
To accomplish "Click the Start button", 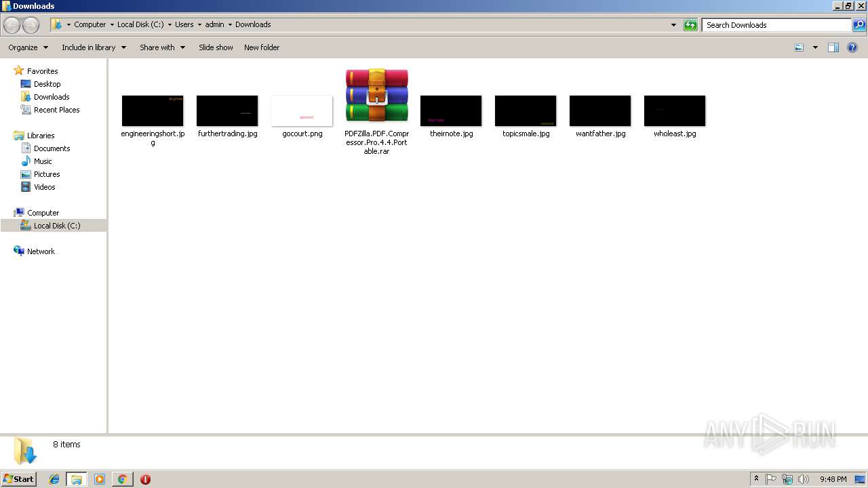I will (19, 479).
